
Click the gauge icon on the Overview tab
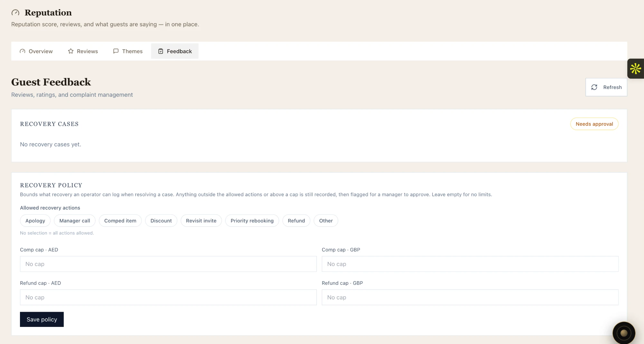pyautogui.click(x=23, y=51)
